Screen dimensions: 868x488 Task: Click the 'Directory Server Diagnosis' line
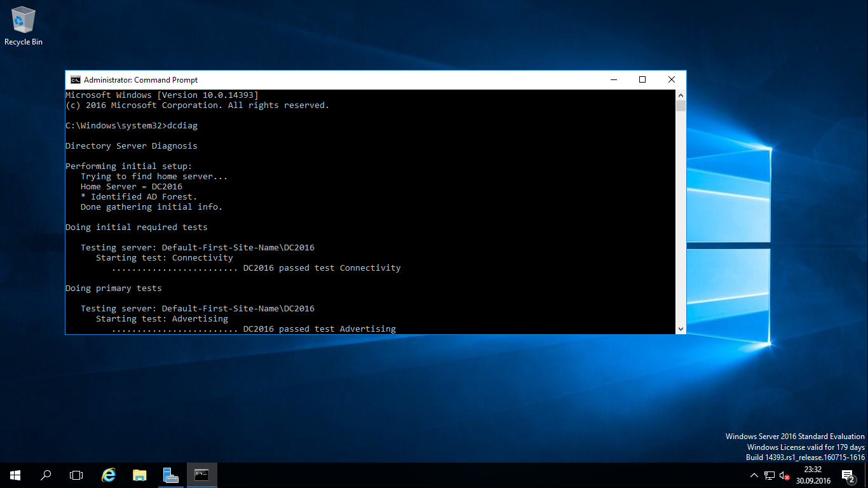[132, 146]
